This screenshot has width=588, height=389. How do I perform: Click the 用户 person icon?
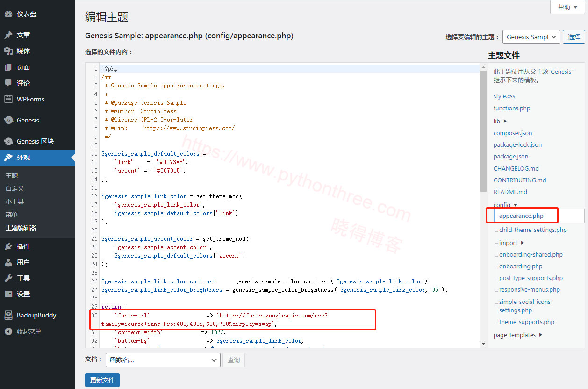pyautogui.click(x=8, y=262)
